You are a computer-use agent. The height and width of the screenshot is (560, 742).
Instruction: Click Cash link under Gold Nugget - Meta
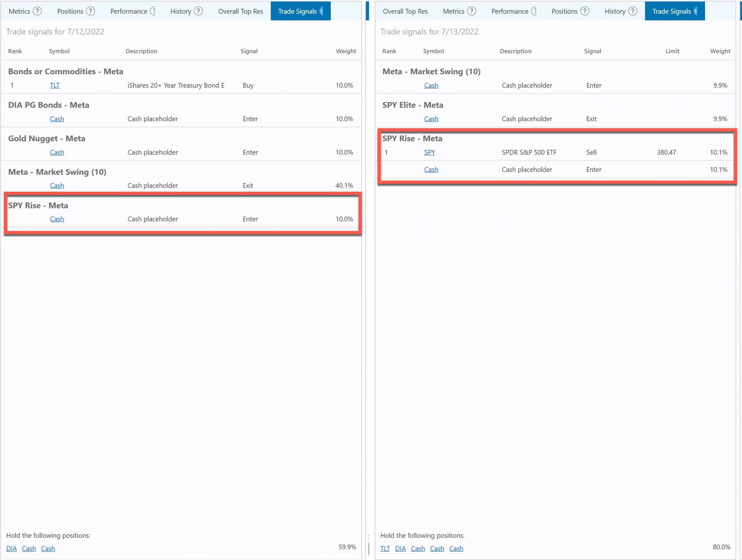click(x=57, y=152)
